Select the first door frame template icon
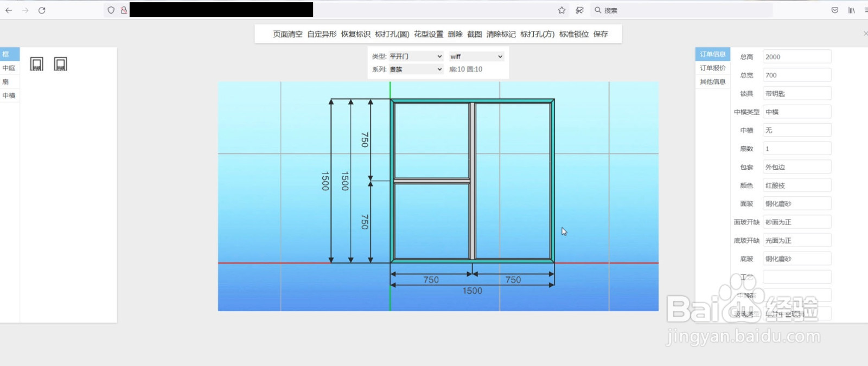The width and height of the screenshot is (868, 366). 36,64
